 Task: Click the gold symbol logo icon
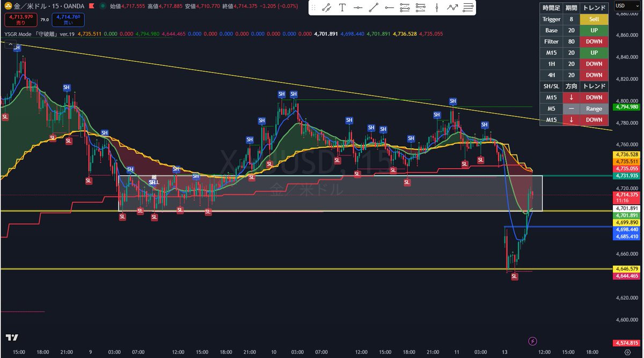(x=9, y=6)
